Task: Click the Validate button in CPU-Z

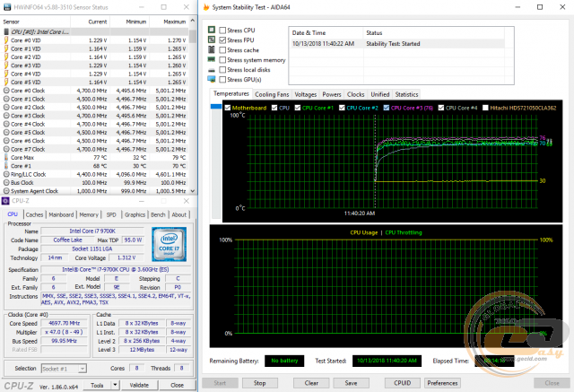Action: point(139,385)
